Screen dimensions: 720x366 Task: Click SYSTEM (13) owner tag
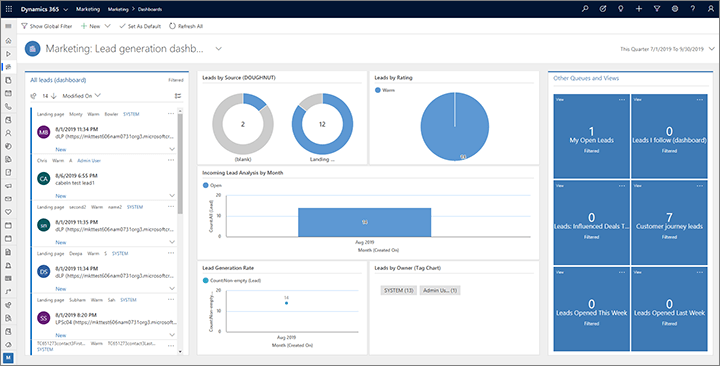point(399,290)
